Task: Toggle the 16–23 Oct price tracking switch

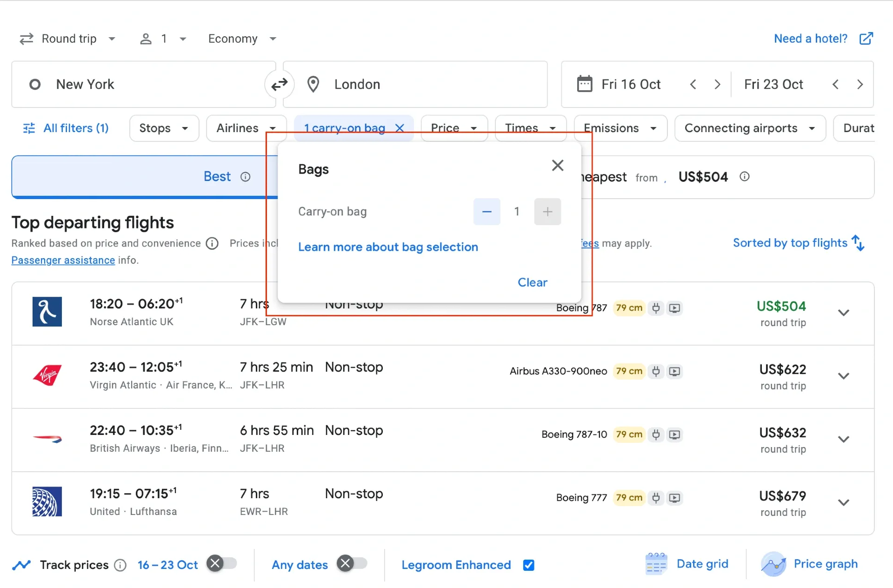Action: pyautogui.click(x=222, y=563)
